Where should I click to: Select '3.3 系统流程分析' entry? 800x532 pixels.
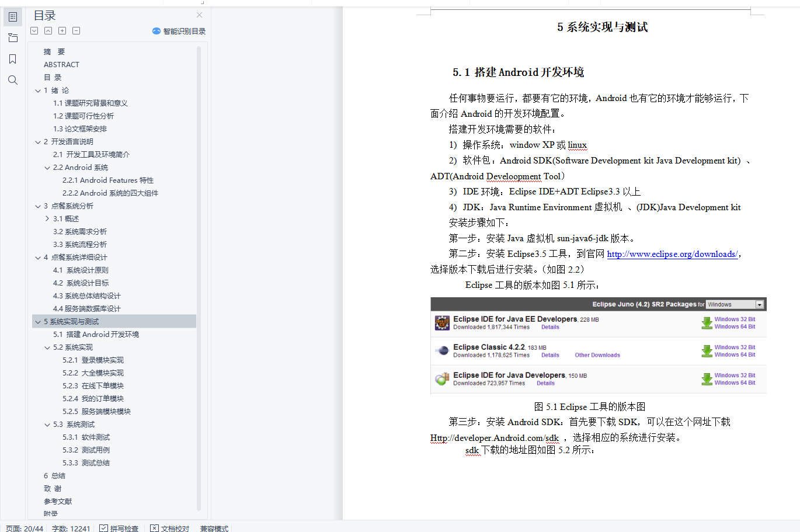tap(80, 245)
